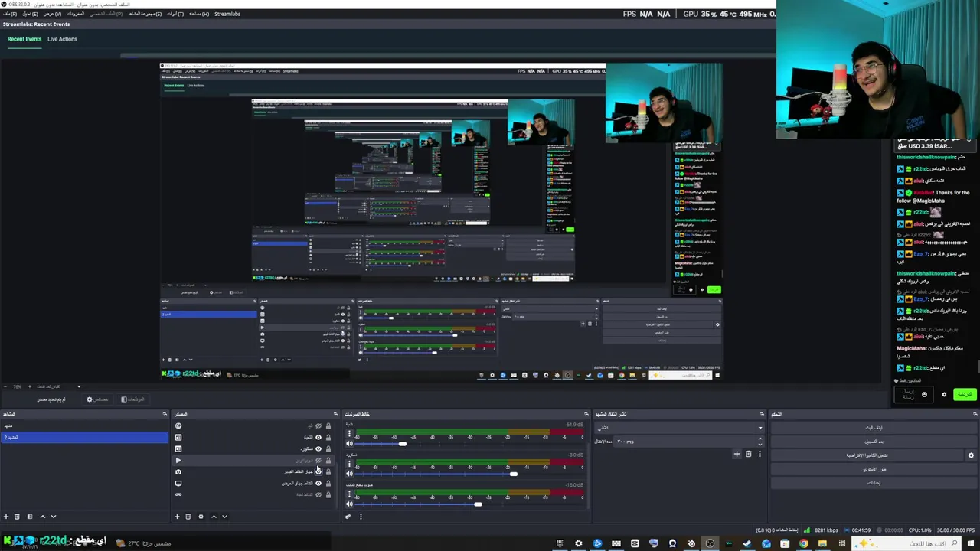980x551 pixels.
Task: Unlock the first source row lock
Action: coord(328,426)
